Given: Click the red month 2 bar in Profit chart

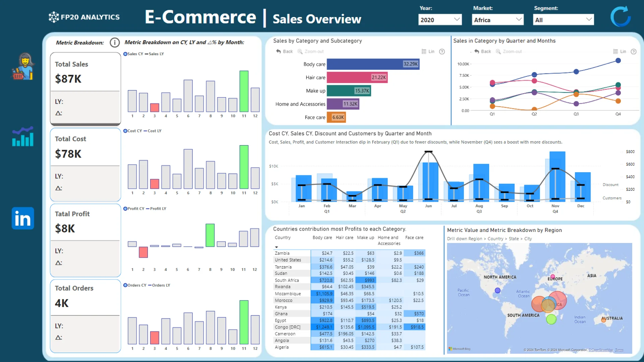Looking at the screenshot, I should 143,252.
